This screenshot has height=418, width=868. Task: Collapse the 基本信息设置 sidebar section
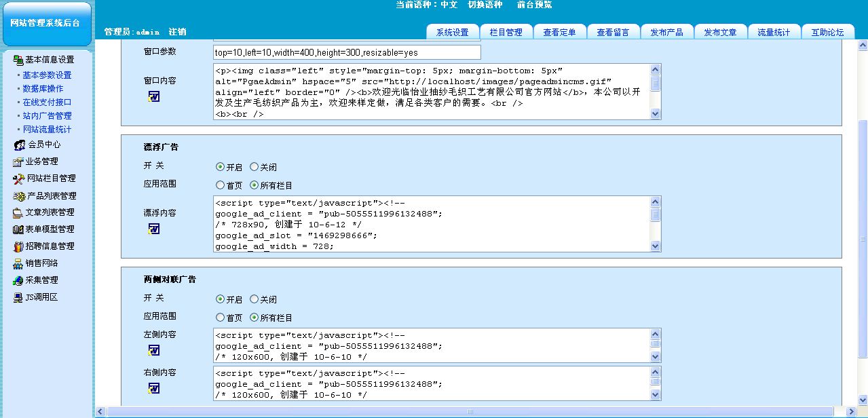pyautogui.click(x=49, y=60)
